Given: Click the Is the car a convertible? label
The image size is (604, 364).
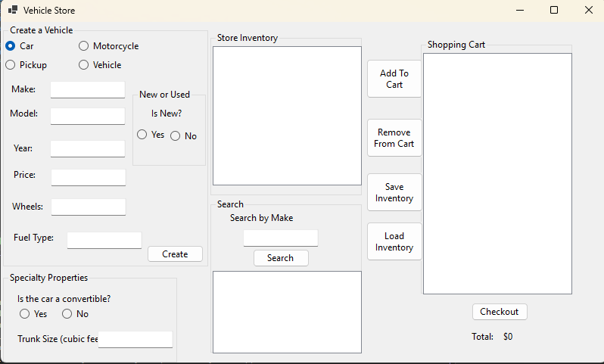Looking at the screenshot, I should 64,299.
